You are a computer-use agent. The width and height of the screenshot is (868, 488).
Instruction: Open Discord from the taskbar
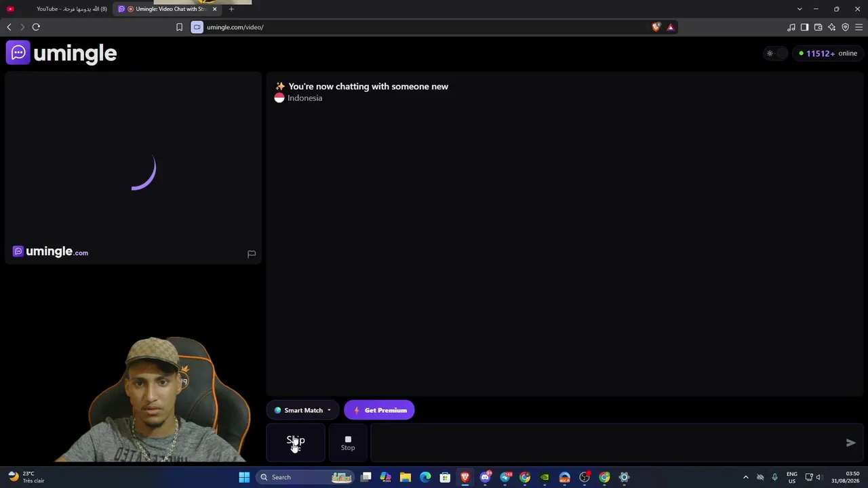pos(485,477)
